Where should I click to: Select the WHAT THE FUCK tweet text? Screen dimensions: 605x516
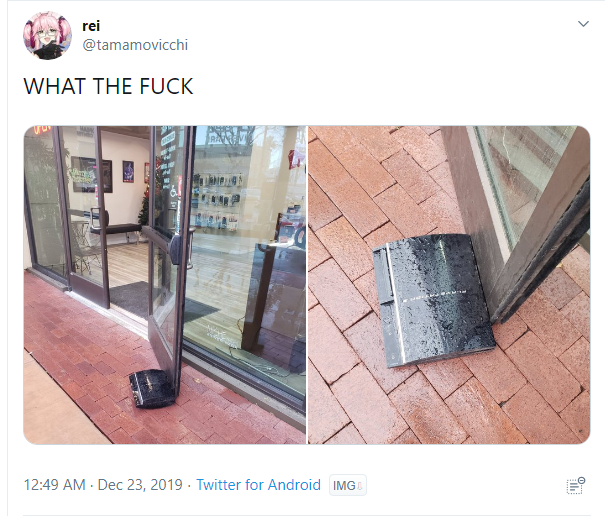[x=108, y=86]
